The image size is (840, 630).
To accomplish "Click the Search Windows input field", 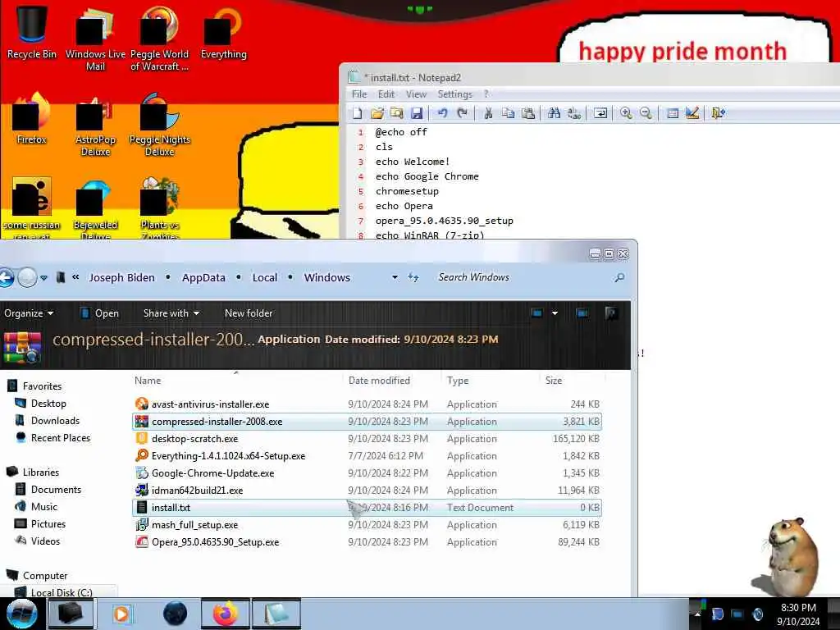I will pos(523,277).
